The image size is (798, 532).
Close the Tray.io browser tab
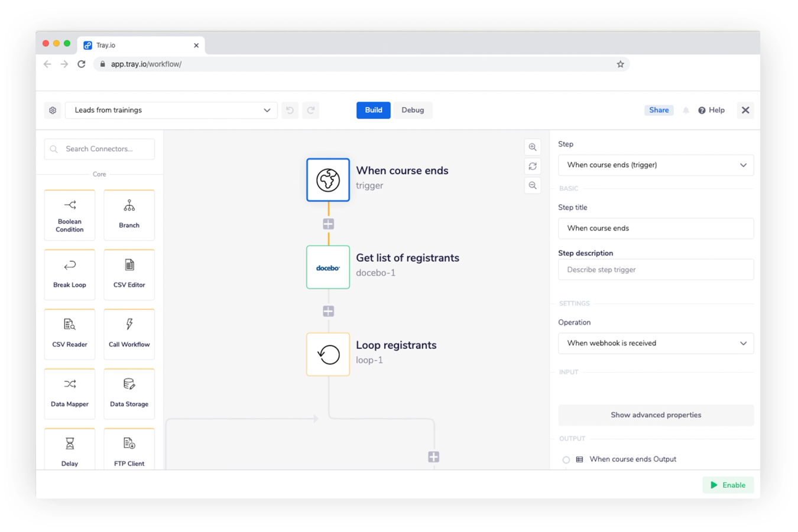(x=196, y=46)
